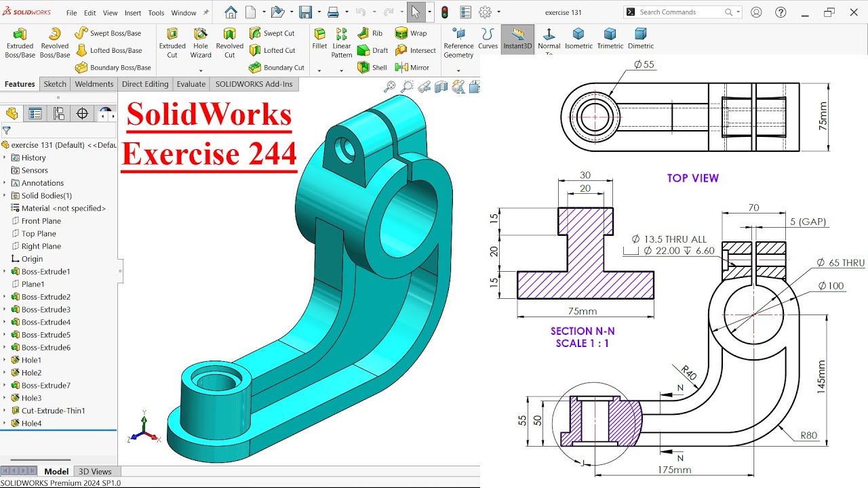Click the Linear Pattern tool
The height and width of the screenshot is (488, 868).
342,43
